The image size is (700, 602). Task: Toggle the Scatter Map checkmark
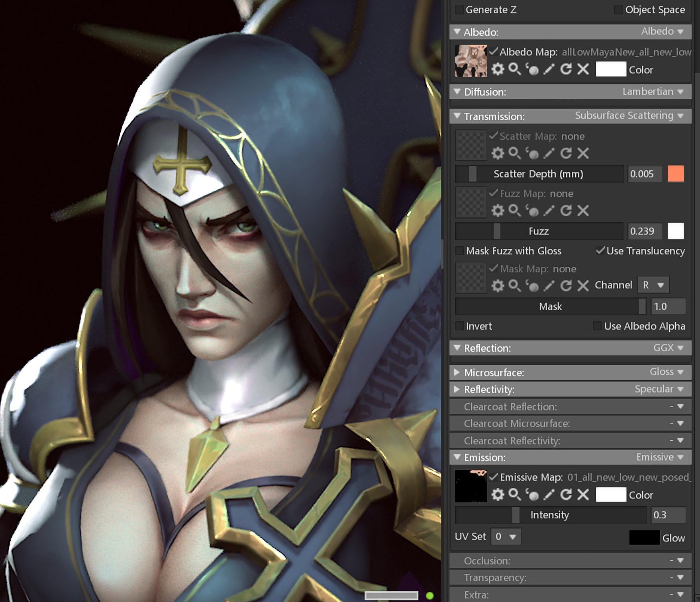pyautogui.click(x=494, y=136)
